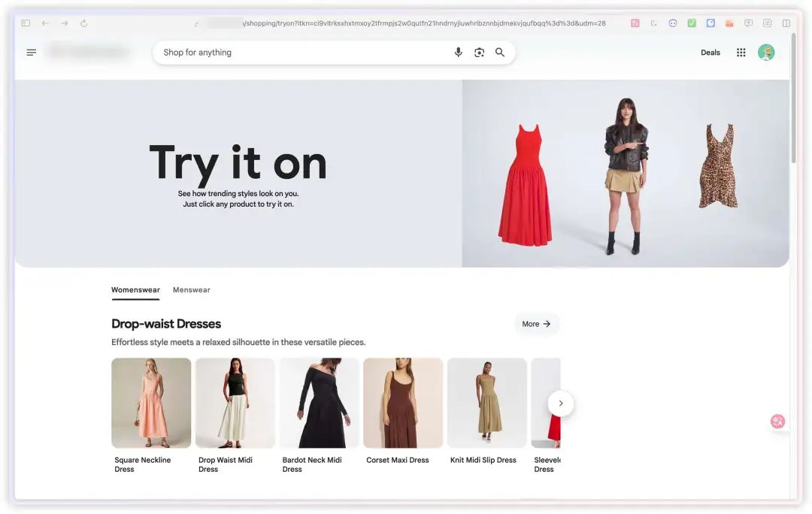
Task: Toggle the browser sidebar panel icon
Action: tap(26, 23)
